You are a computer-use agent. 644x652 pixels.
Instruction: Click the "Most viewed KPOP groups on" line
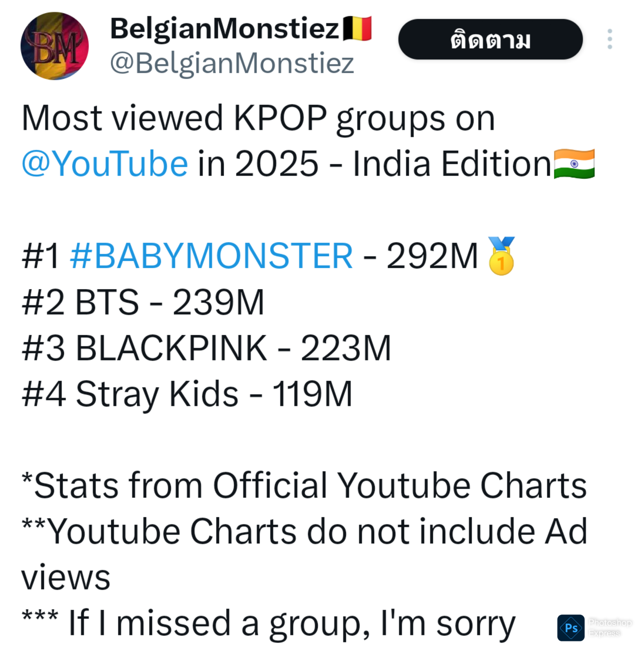click(x=258, y=118)
